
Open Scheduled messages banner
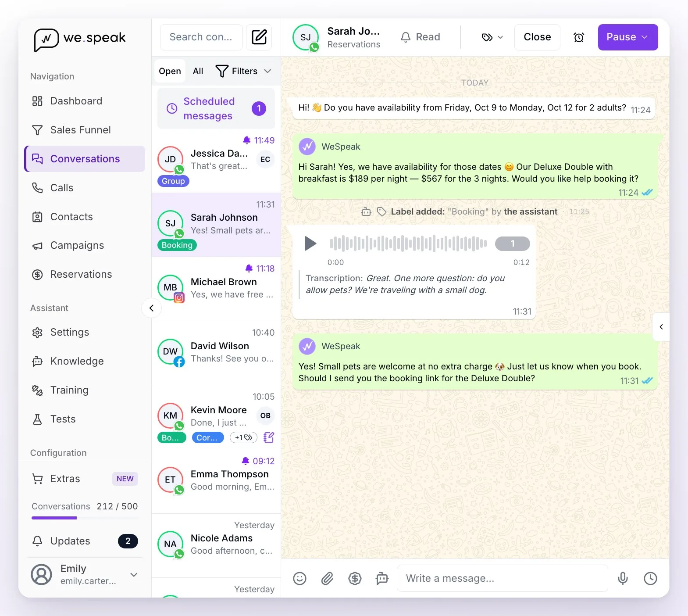tap(216, 108)
